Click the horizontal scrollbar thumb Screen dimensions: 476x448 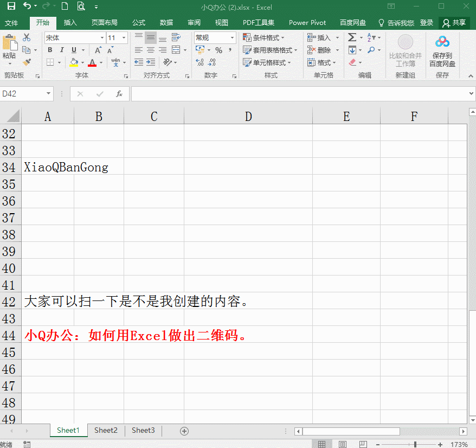coord(351,431)
